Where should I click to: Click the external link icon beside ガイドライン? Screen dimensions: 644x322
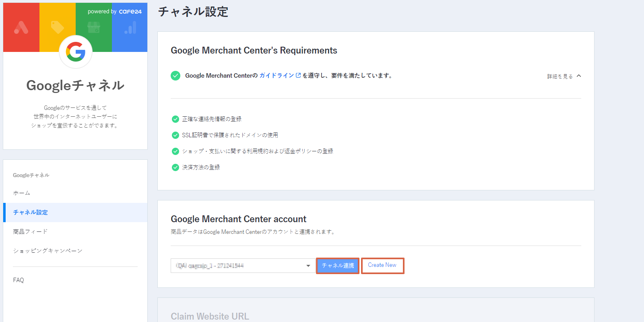298,75
